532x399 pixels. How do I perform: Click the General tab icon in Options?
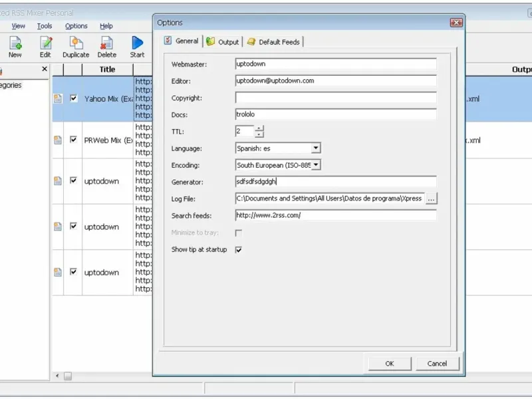(x=168, y=41)
